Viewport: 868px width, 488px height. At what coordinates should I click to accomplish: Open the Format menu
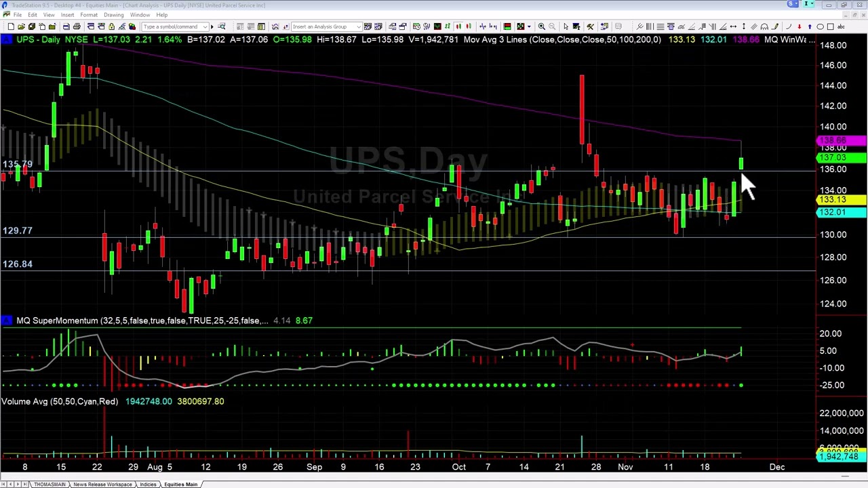(x=89, y=15)
